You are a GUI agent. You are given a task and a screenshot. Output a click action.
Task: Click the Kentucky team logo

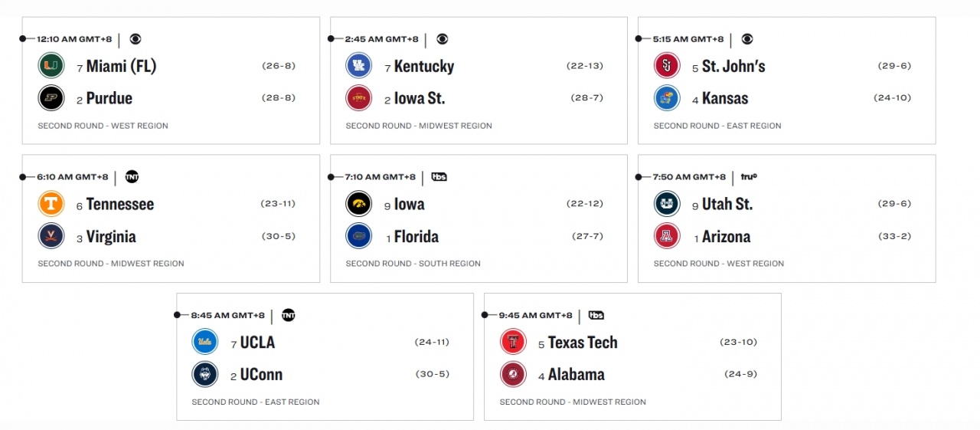[359, 66]
